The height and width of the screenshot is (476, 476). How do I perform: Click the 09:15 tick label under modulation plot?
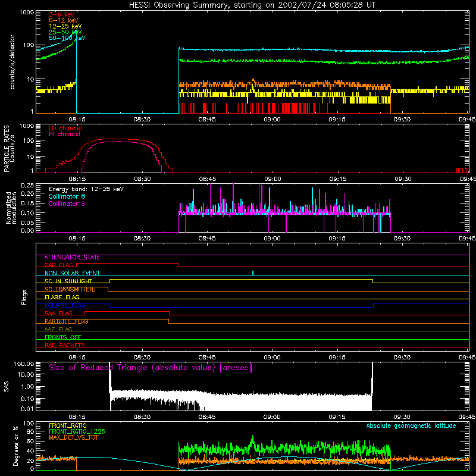[337, 239]
